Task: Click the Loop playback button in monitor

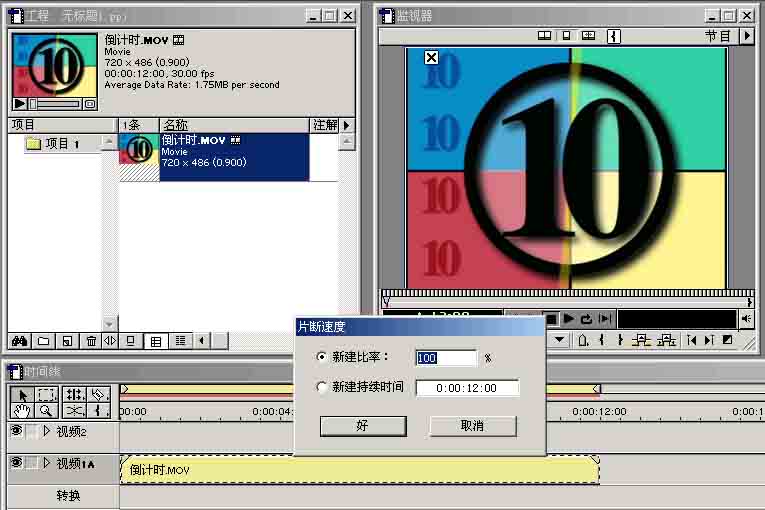Action: click(x=586, y=319)
